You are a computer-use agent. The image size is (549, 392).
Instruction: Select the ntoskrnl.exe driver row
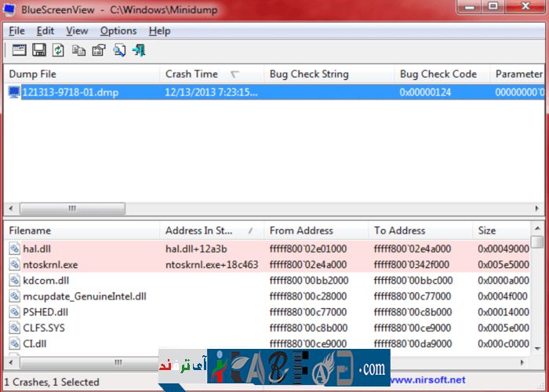coord(50,264)
